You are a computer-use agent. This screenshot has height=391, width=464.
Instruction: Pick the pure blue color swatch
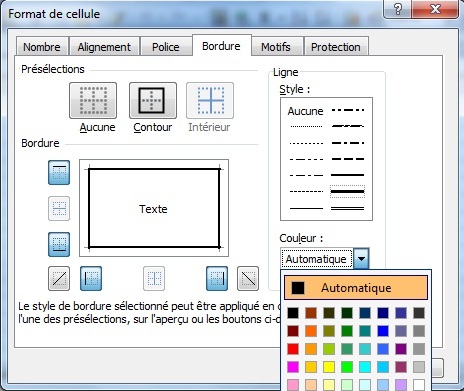tap(383, 331)
